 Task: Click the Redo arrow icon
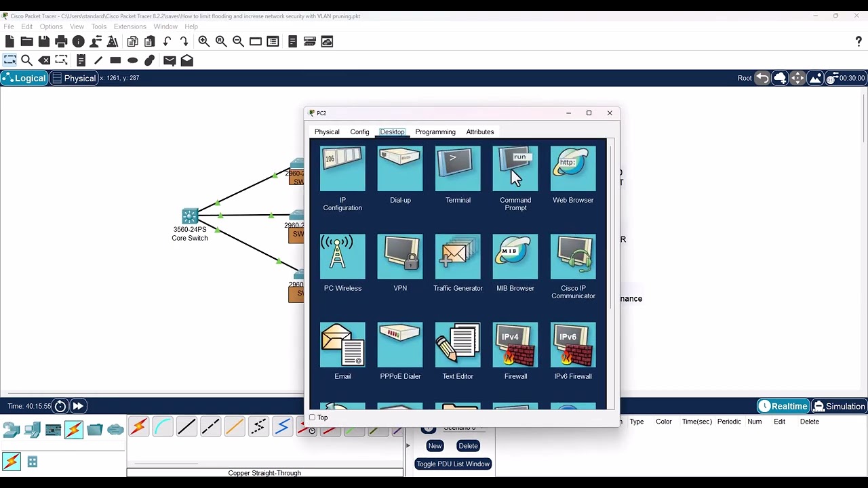(184, 41)
